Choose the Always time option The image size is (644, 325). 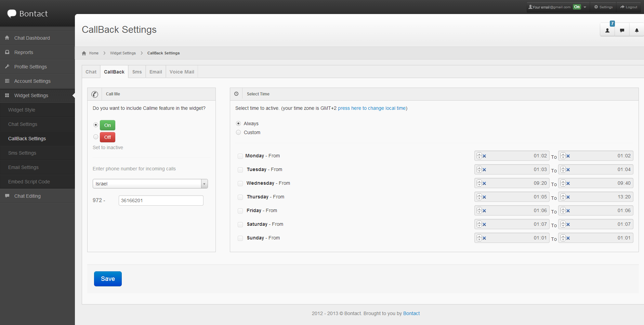pos(238,123)
